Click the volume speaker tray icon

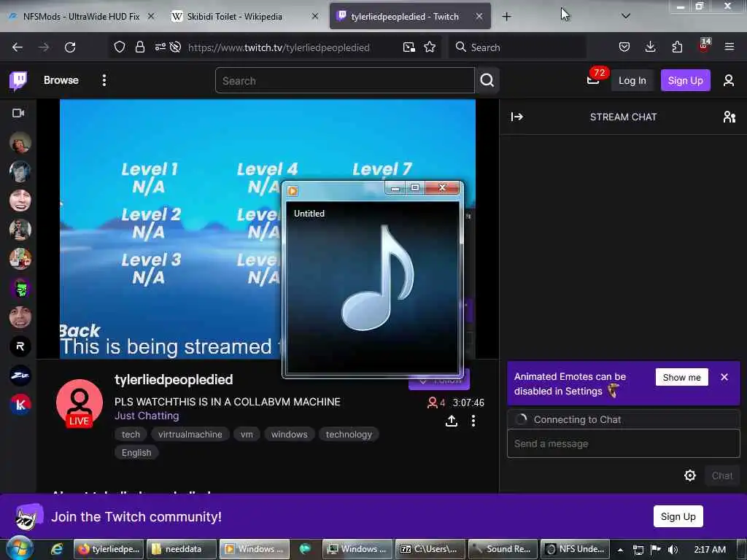673,550
